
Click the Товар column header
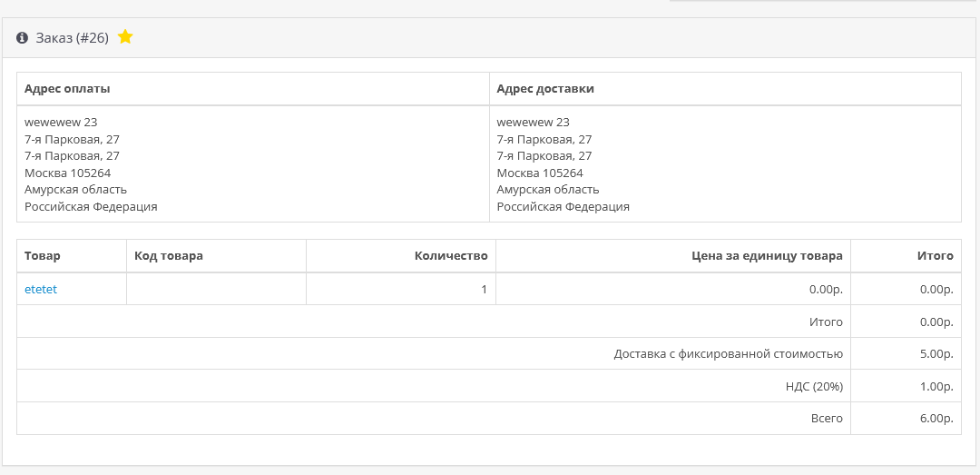43,256
